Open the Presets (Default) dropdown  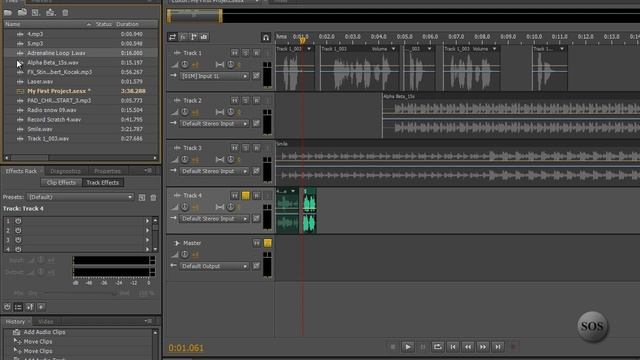80,197
